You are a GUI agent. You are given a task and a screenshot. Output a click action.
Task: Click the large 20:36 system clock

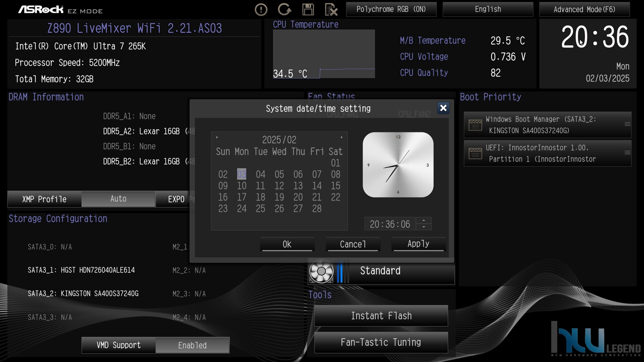(595, 37)
